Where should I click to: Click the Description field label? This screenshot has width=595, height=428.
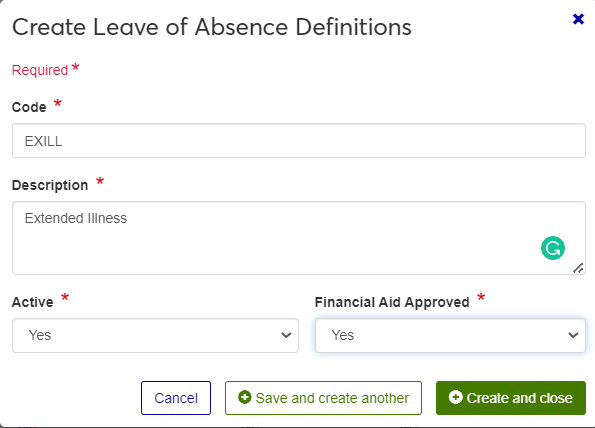point(50,185)
